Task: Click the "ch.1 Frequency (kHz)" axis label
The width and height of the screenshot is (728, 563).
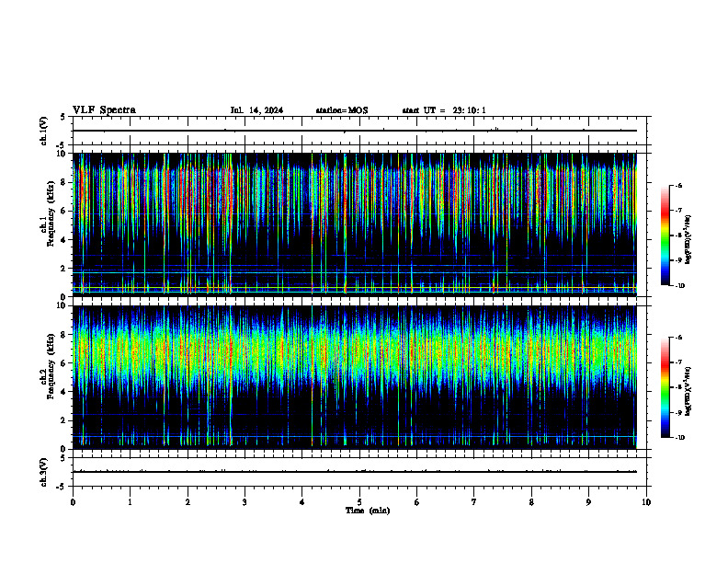Action: click(x=48, y=214)
